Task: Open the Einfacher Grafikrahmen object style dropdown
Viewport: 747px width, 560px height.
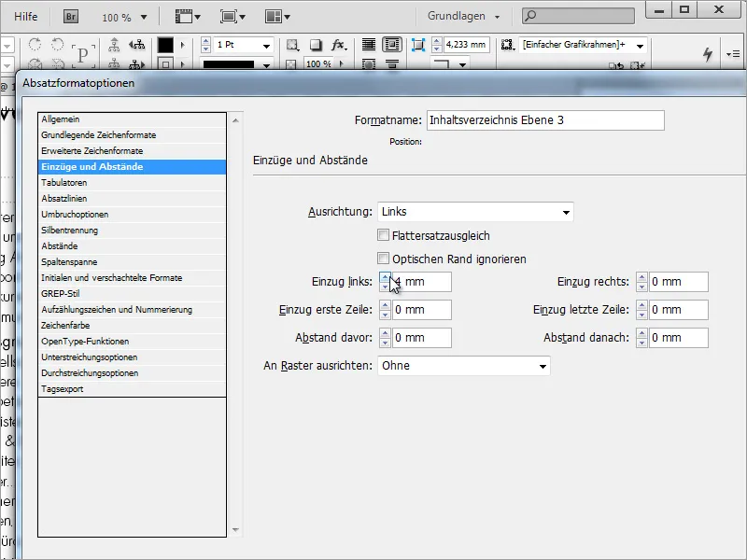Action: (x=640, y=46)
